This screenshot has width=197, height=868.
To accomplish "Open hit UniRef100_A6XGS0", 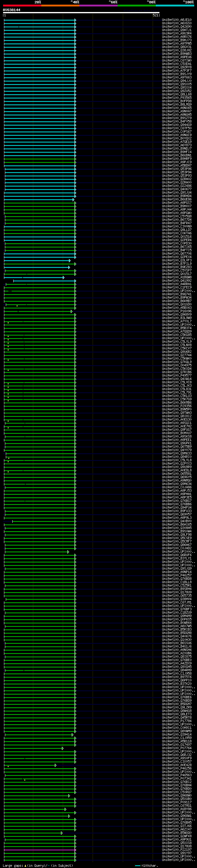I will (x=176, y=23).
